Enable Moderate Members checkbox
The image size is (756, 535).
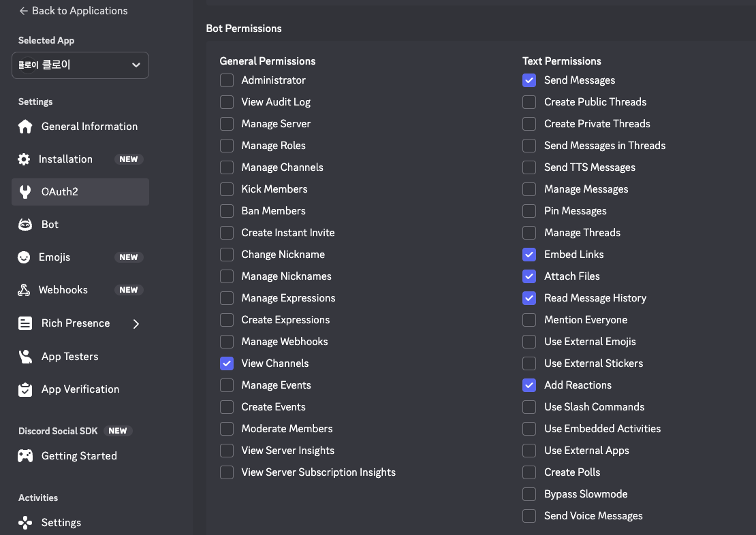(x=227, y=429)
